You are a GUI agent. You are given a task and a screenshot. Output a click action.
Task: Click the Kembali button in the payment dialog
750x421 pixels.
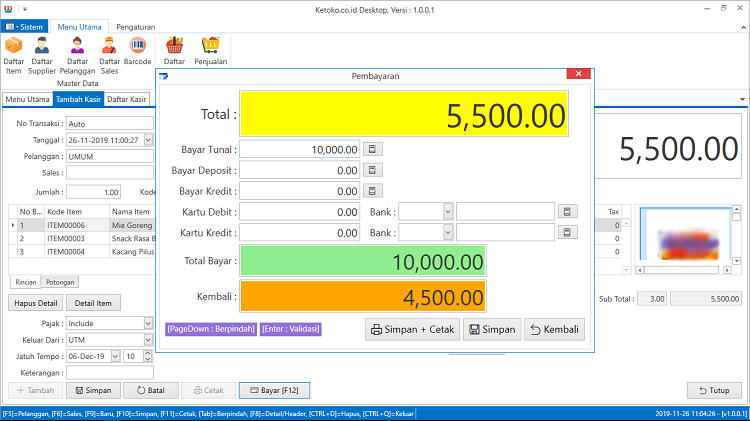pyautogui.click(x=554, y=329)
